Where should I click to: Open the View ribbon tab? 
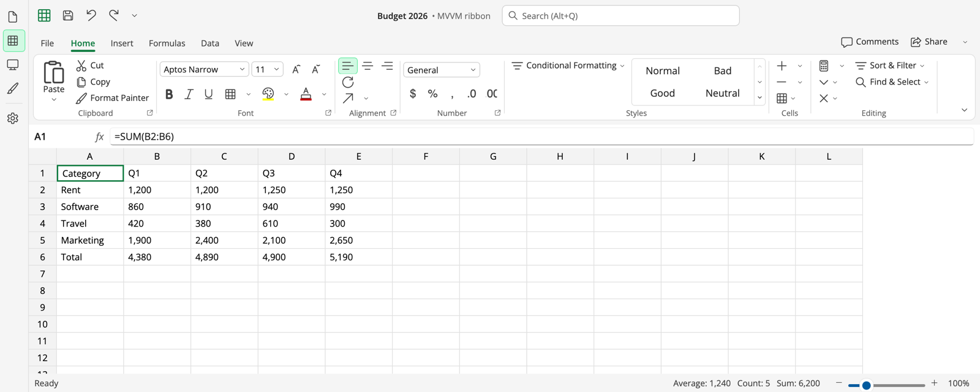click(244, 43)
